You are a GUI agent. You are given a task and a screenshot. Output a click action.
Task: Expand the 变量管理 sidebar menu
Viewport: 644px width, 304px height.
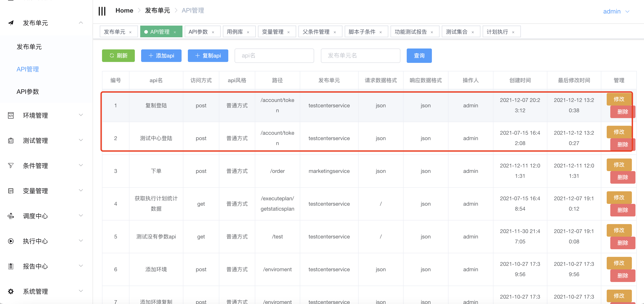pos(81,190)
